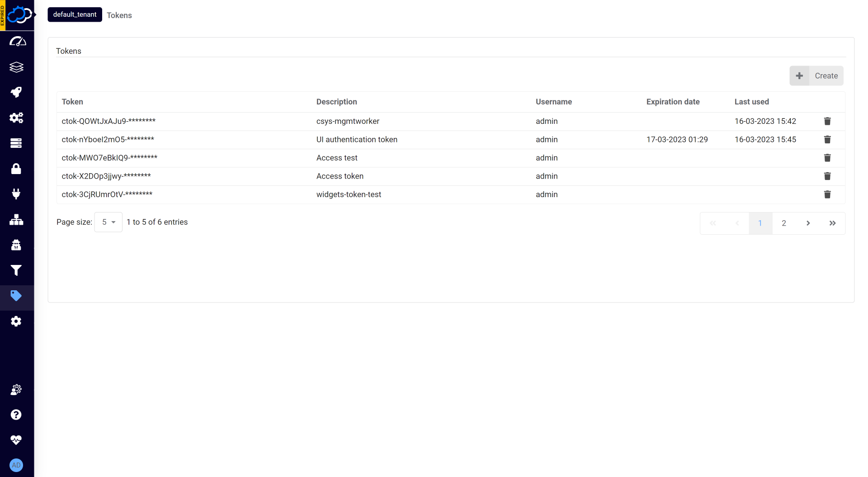Open the server rack sidebar icon
This screenshot has width=868, height=477.
tap(16, 143)
